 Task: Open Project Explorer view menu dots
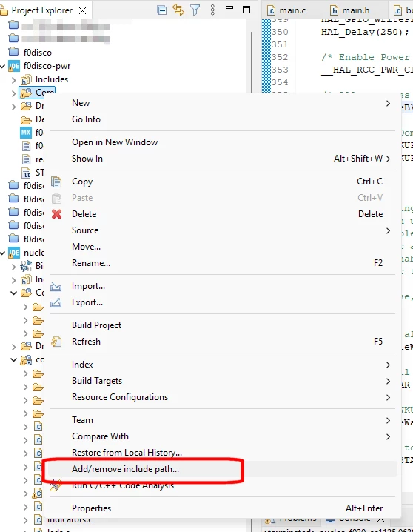[212, 10]
